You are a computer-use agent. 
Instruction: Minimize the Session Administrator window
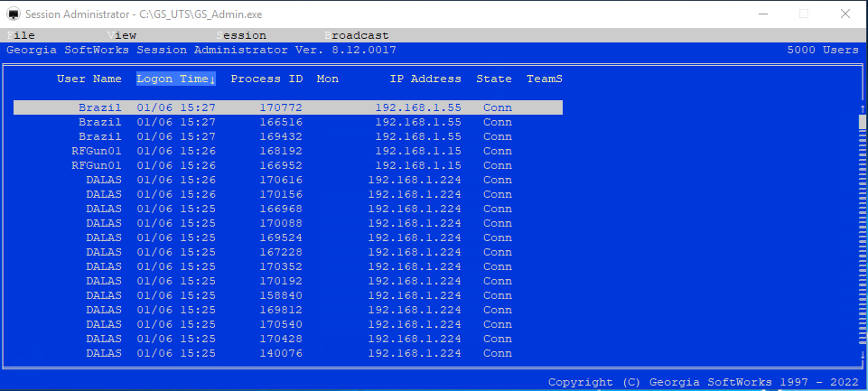click(x=763, y=14)
